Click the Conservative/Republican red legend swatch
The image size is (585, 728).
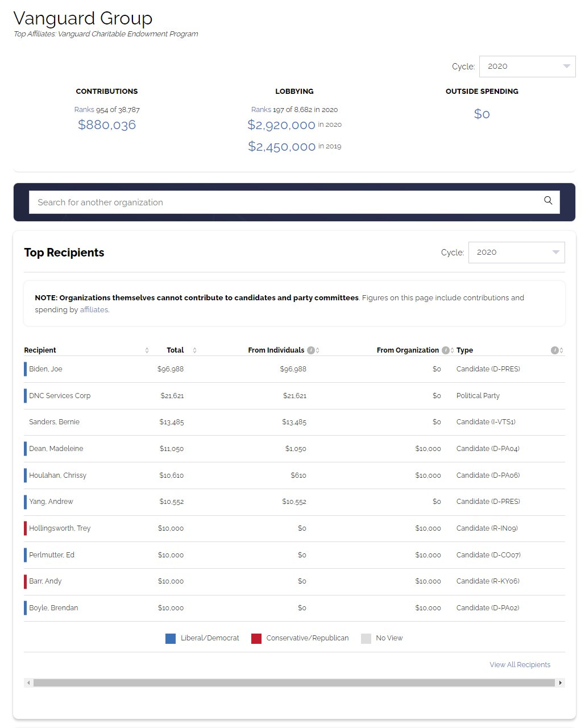[256, 639]
